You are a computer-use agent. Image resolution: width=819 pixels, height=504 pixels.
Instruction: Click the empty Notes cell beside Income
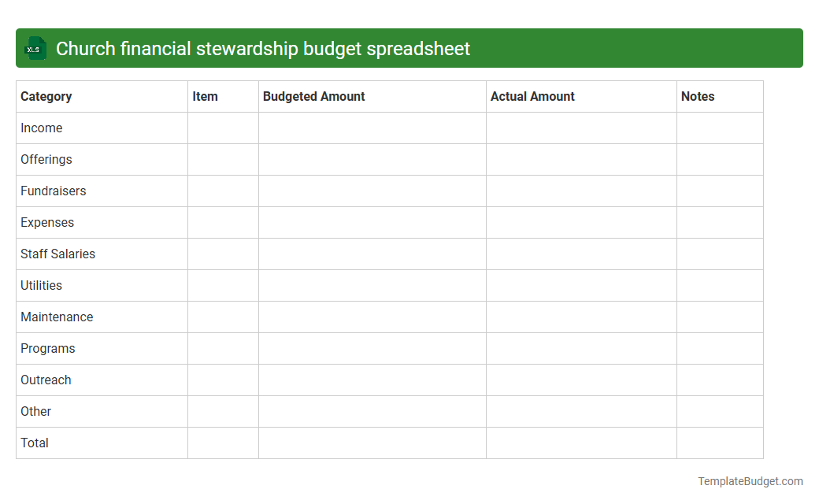[x=719, y=128]
